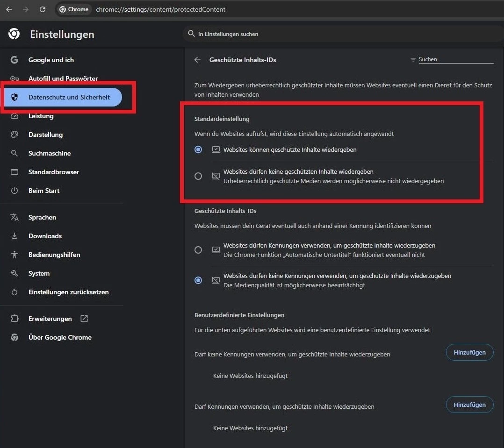
Task: Click Keine Websites hinzugefügt under Darf Kennungen verwenden
Action: pos(250,428)
